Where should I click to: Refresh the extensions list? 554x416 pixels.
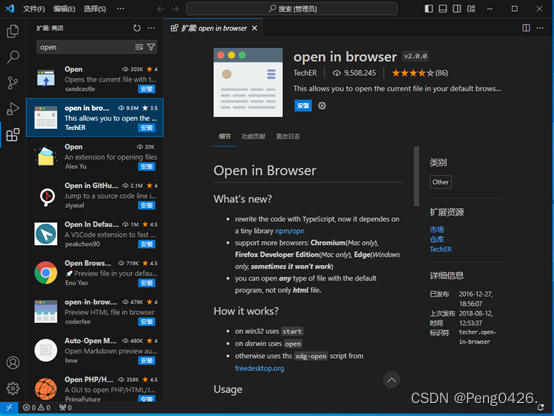pos(137,28)
